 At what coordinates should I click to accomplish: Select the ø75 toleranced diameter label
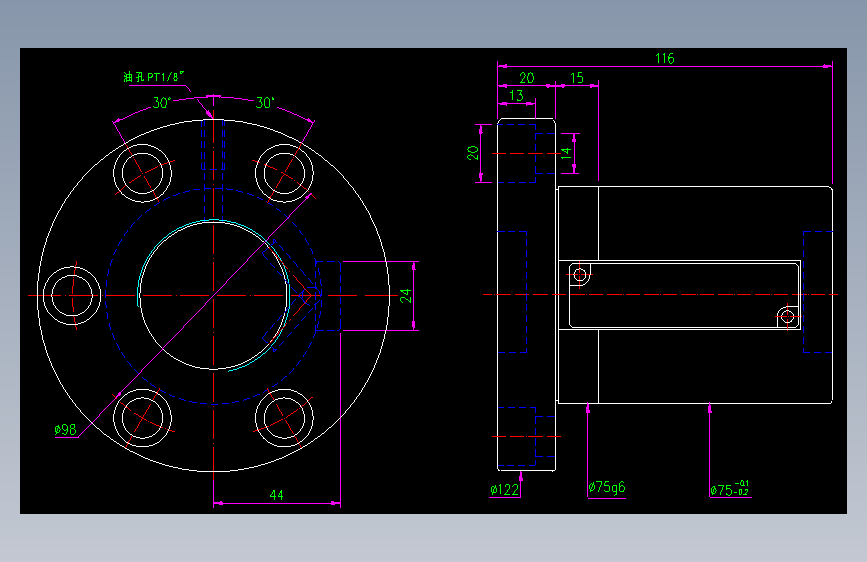730,488
